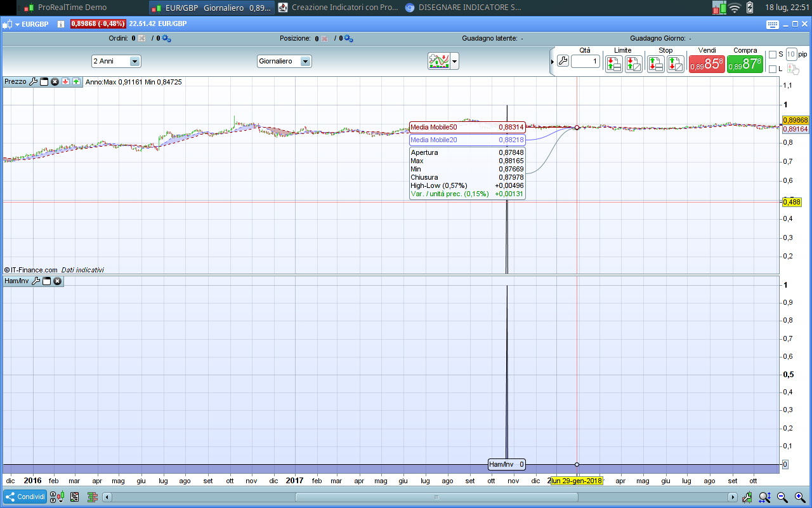
Task: Open Prezzo panel wrench settings
Action: (34, 82)
